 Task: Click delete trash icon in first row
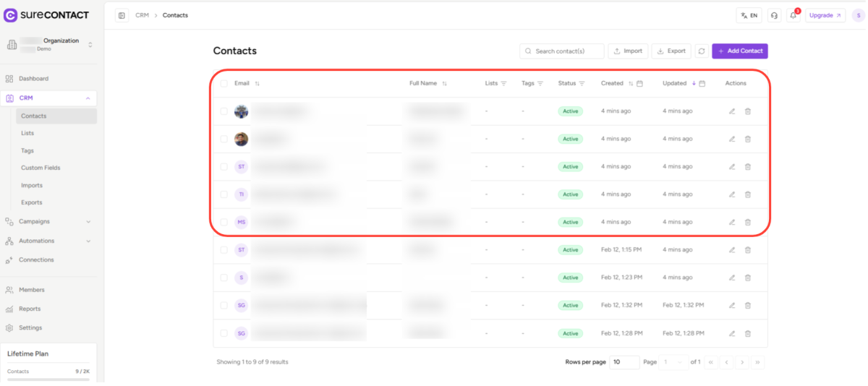click(x=748, y=111)
